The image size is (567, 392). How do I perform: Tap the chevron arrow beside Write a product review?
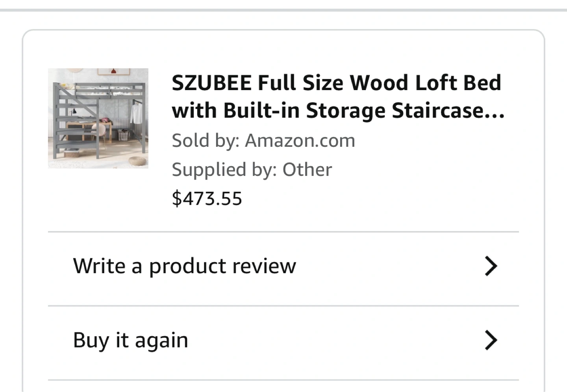click(491, 266)
